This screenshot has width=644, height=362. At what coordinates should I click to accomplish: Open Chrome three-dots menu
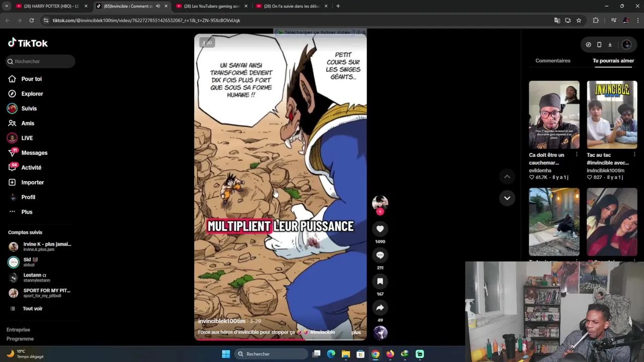coord(638,21)
